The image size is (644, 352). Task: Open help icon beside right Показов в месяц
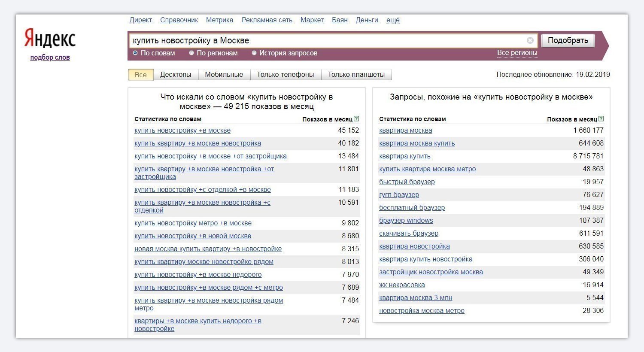point(601,119)
